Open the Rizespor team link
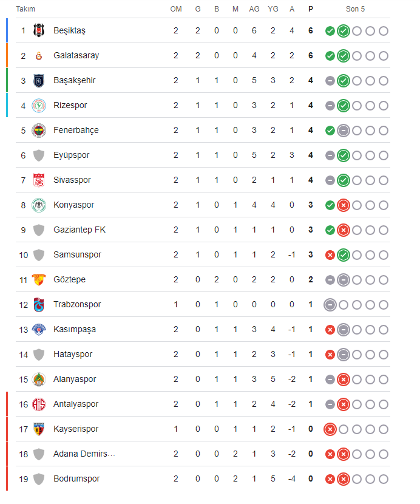 (x=70, y=106)
